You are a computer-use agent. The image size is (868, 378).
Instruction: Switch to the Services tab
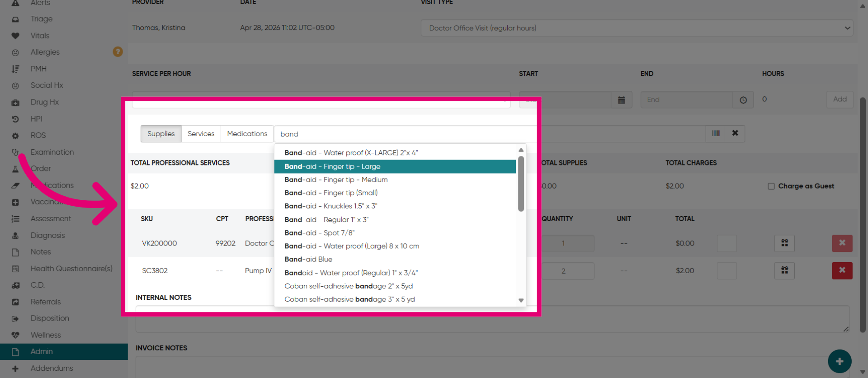coord(201,134)
